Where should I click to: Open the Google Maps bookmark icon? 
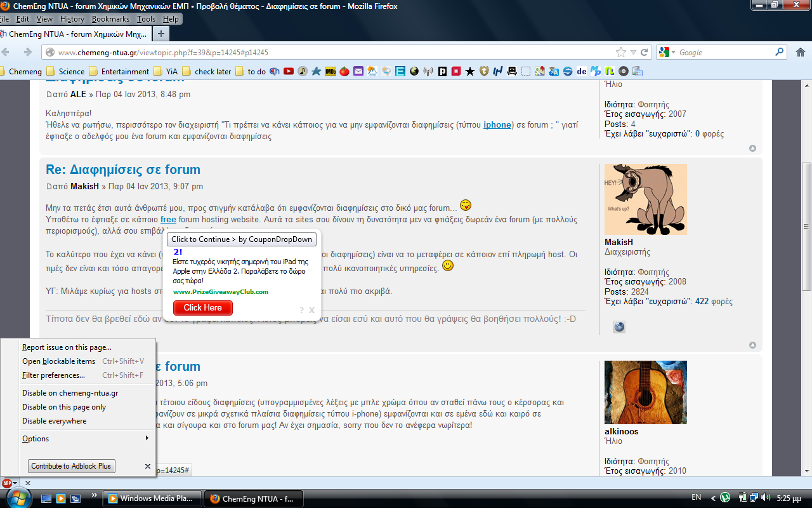(540, 71)
